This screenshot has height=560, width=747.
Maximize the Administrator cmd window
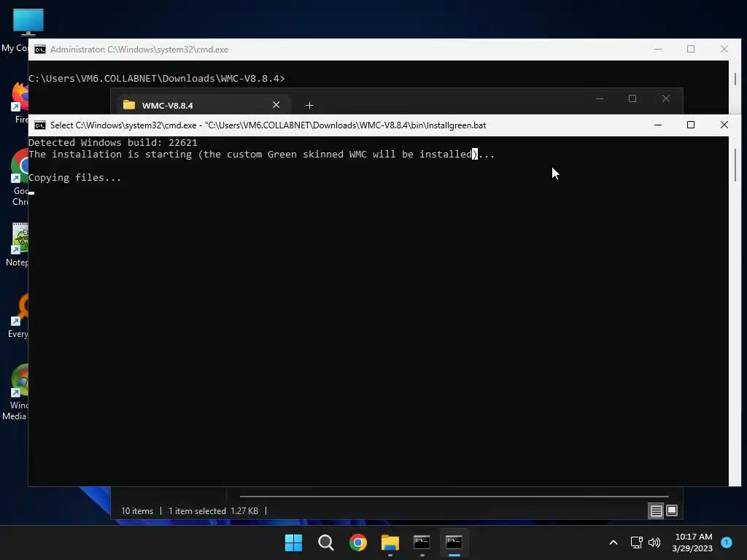[x=691, y=49]
